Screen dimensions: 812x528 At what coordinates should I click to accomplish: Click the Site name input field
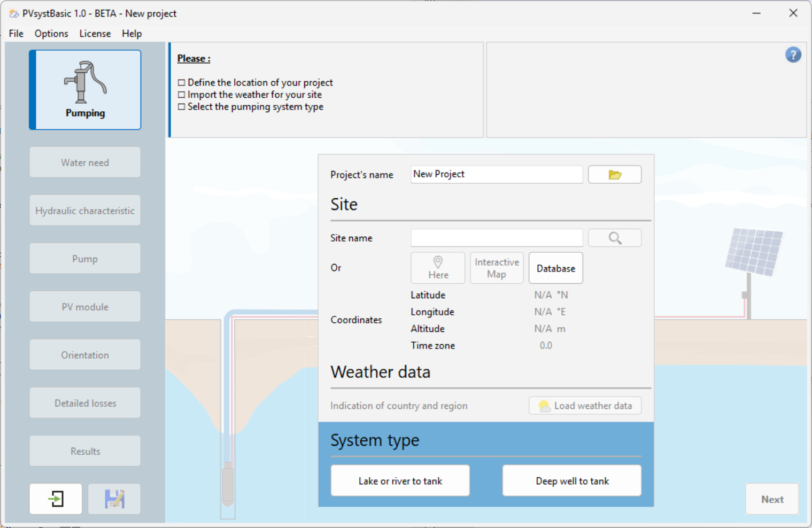pos(497,238)
